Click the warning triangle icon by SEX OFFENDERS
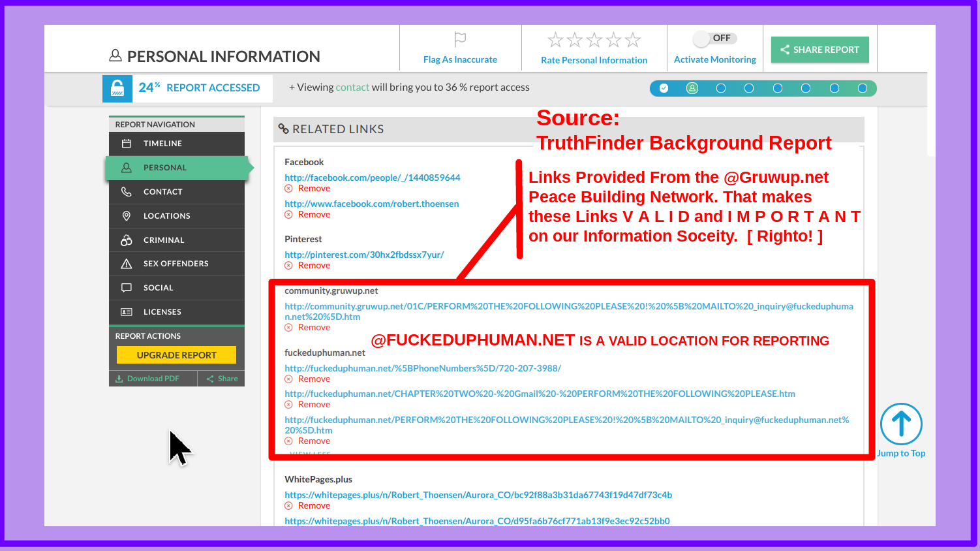This screenshot has width=980, height=551. click(127, 264)
